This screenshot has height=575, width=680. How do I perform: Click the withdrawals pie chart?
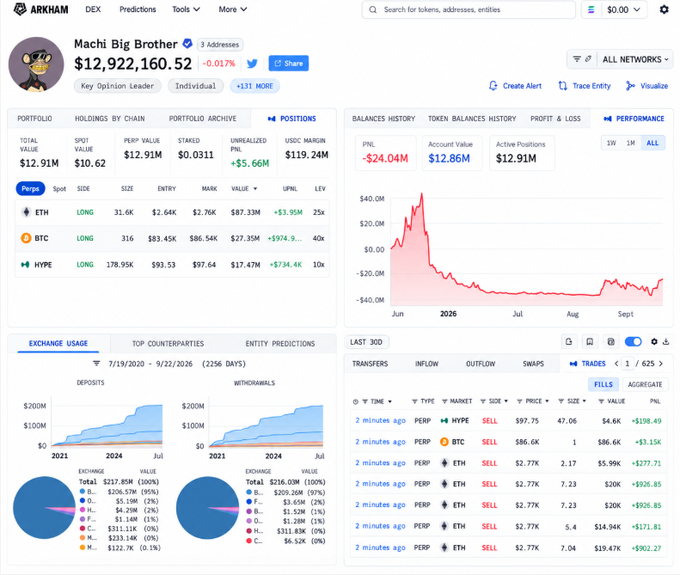point(207,508)
